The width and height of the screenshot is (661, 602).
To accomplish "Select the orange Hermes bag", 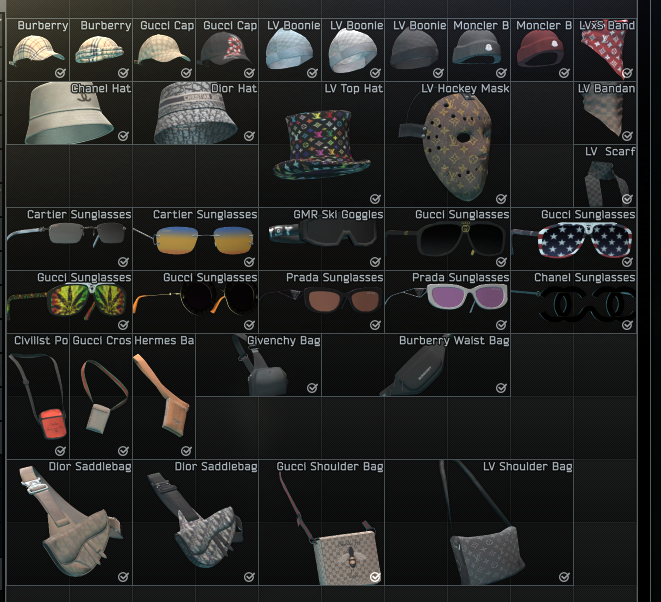I will [164, 396].
